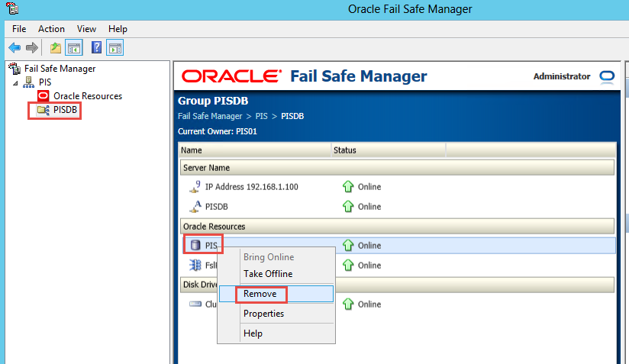Screen dimensions: 629x364
Task: Click the blue question mark help icon
Action: [x=97, y=48]
